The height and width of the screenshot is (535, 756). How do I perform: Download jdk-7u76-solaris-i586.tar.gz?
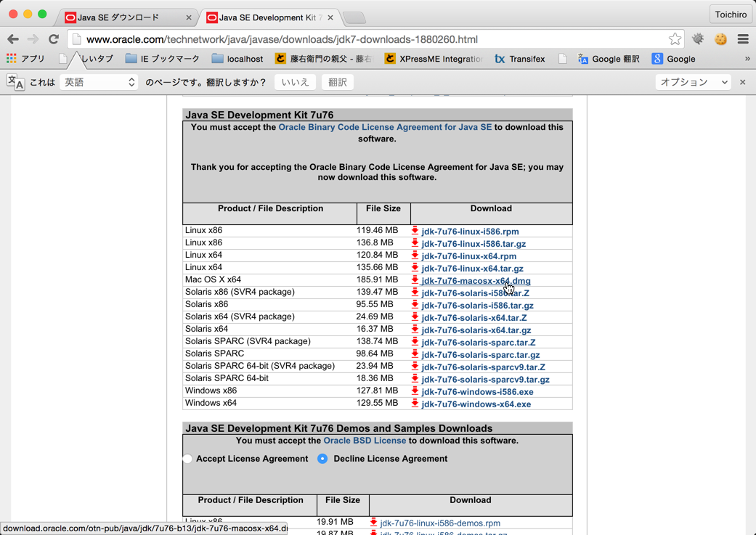tap(477, 306)
